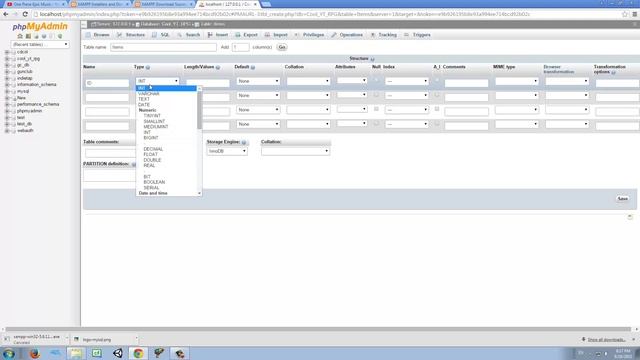Screen dimensions: 640x360
Task: Open the SQL tab
Action: (x=160, y=35)
